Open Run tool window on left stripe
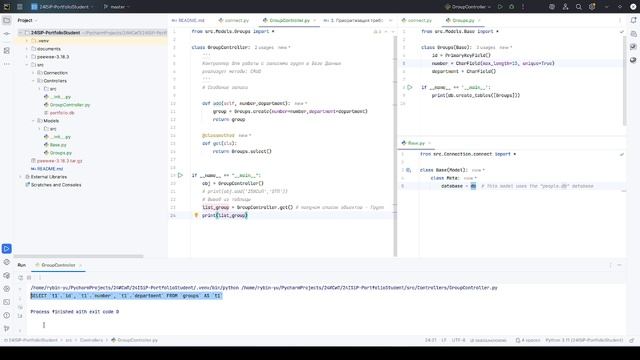Viewport: 640px width, 360px height. tap(7, 249)
